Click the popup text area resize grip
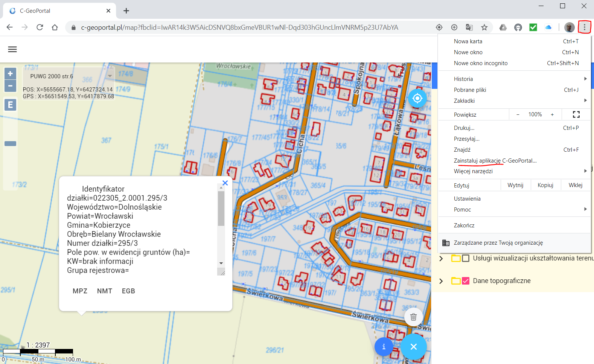 point(222,272)
